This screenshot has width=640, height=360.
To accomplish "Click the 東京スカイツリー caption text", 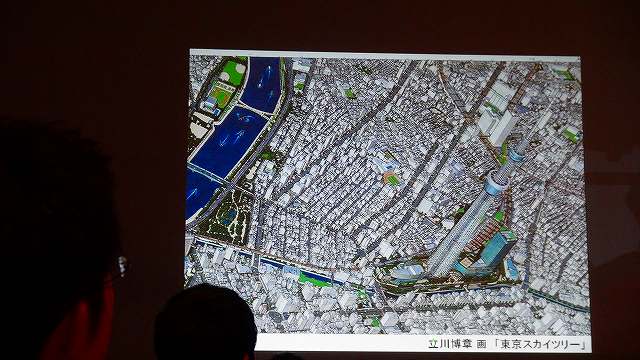I will point(540,344).
